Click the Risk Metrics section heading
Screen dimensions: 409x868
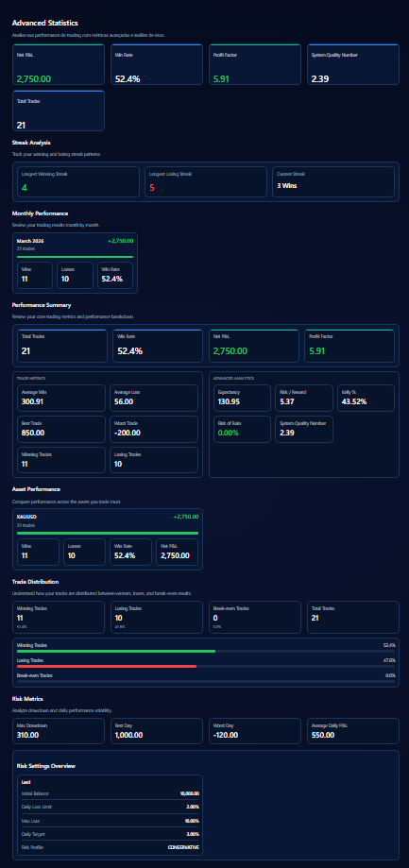tap(27, 699)
